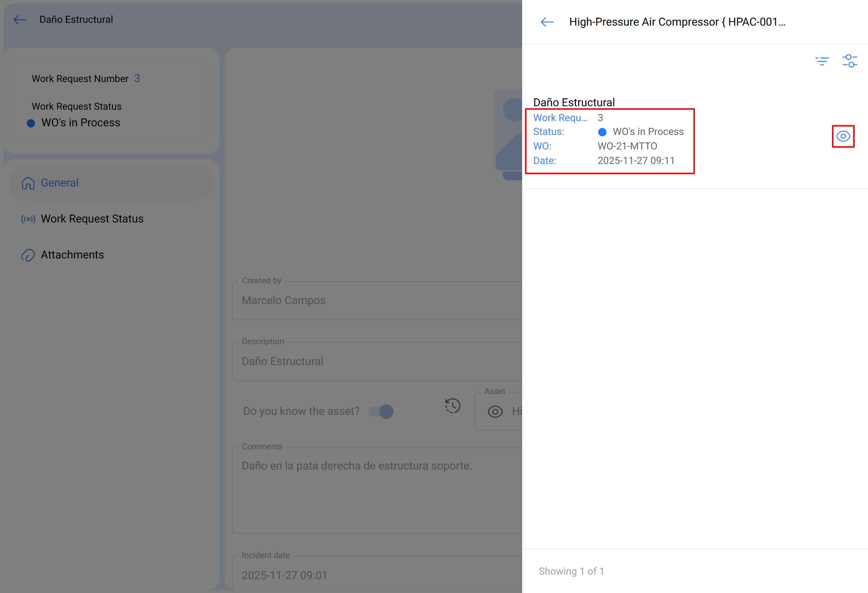Image resolution: width=868 pixels, height=593 pixels.
Task: Click back arrow in High-Pressure Air Compressor panel
Action: tap(547, 22)
